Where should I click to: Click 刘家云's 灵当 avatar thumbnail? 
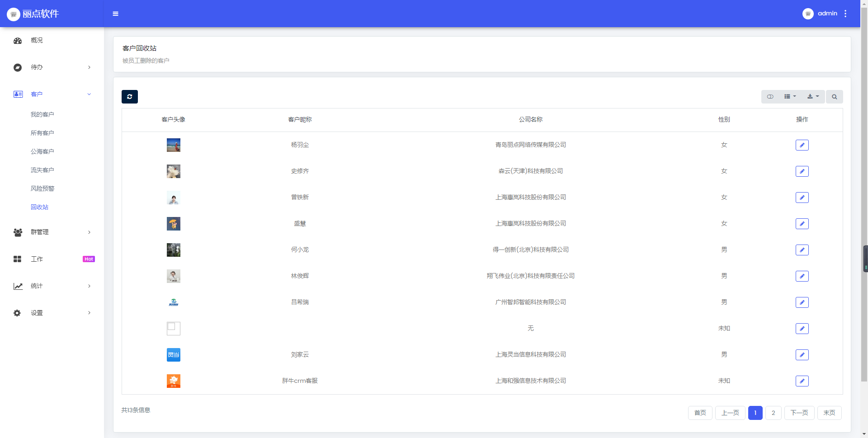click(x=174, y=355)
